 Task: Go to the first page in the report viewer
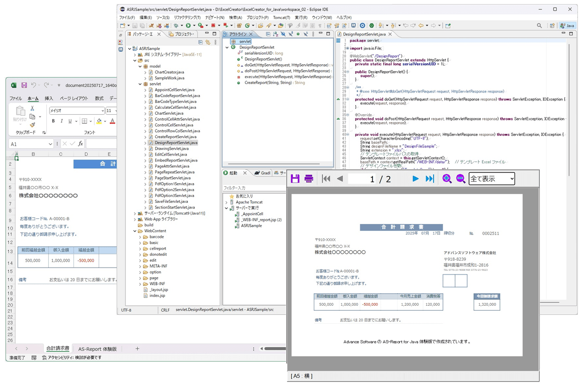326,179
